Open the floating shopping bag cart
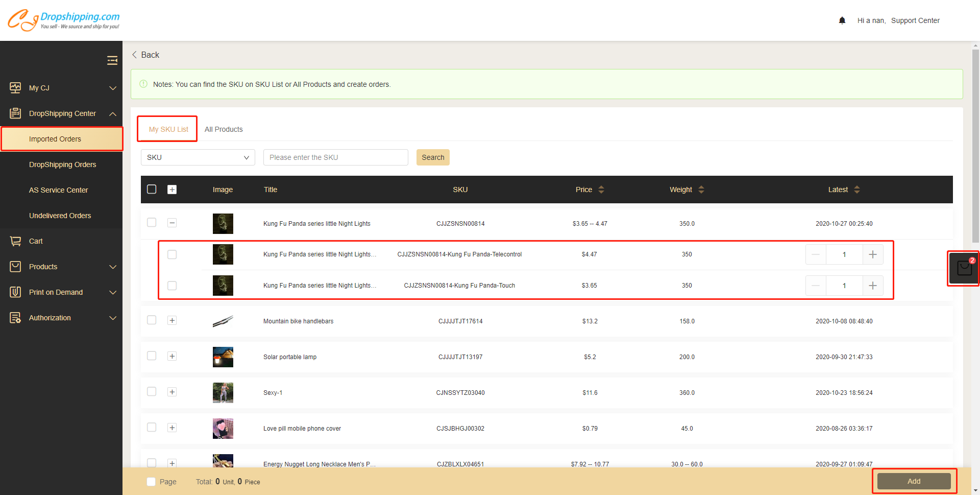The height and width of the screenshot is (495, 980). tap(964, 268)
